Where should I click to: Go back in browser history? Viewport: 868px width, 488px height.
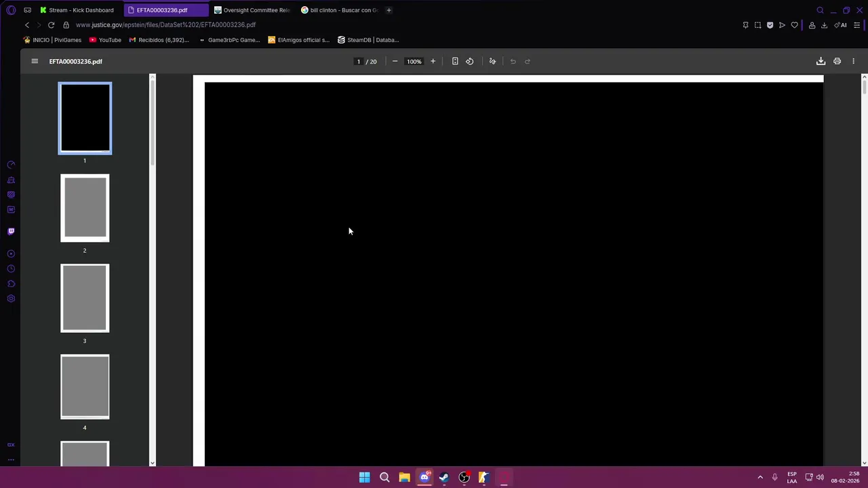[x=27, y=25]
